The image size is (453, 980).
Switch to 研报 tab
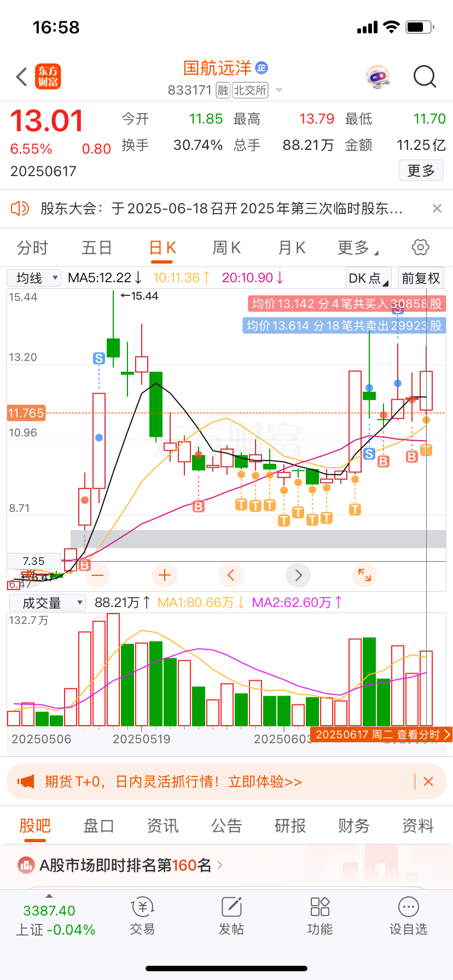click(x=290, y=826)
